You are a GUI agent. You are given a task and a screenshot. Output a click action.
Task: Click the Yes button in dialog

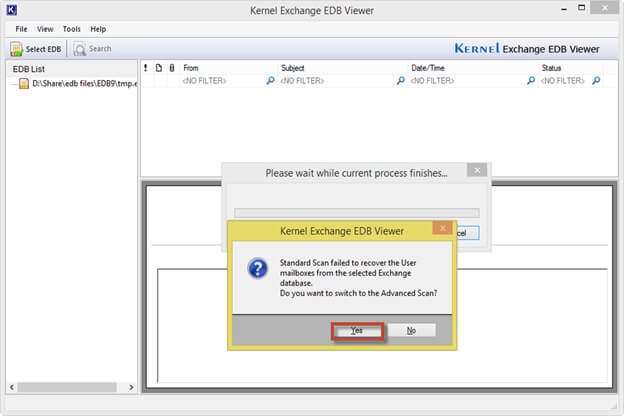(357, 331)
